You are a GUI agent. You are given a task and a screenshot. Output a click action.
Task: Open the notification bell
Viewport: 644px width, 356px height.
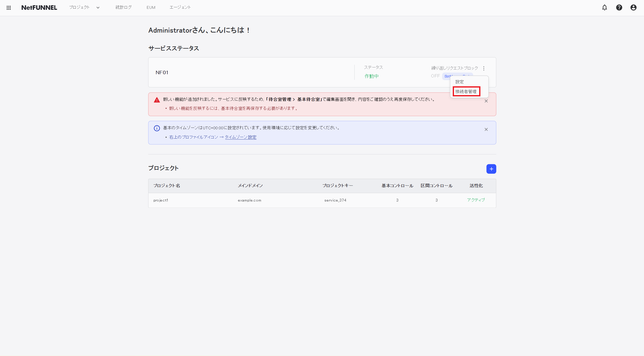[x=604, y=8]
